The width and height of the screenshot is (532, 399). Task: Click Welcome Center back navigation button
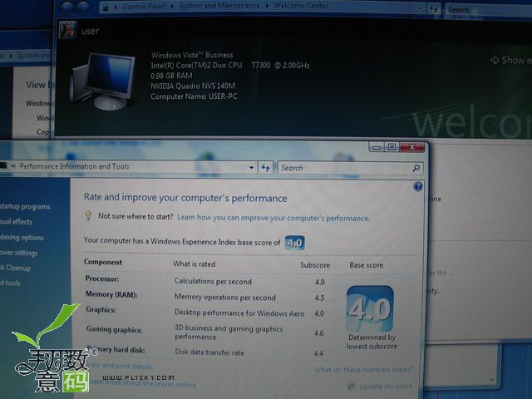click(x=67, y=7)
